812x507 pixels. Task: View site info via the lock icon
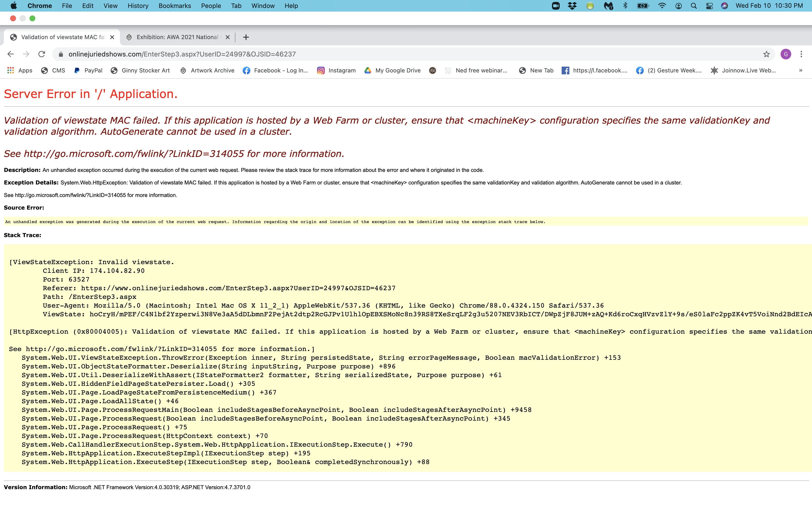[x=61, y=54]
